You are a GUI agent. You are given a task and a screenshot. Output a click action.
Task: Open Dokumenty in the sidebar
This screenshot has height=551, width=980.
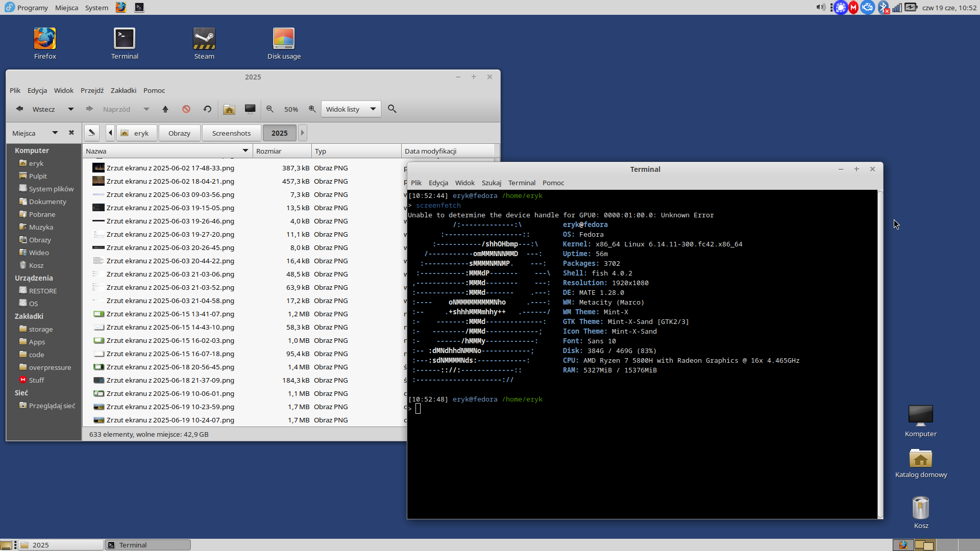tap(47, 202)
